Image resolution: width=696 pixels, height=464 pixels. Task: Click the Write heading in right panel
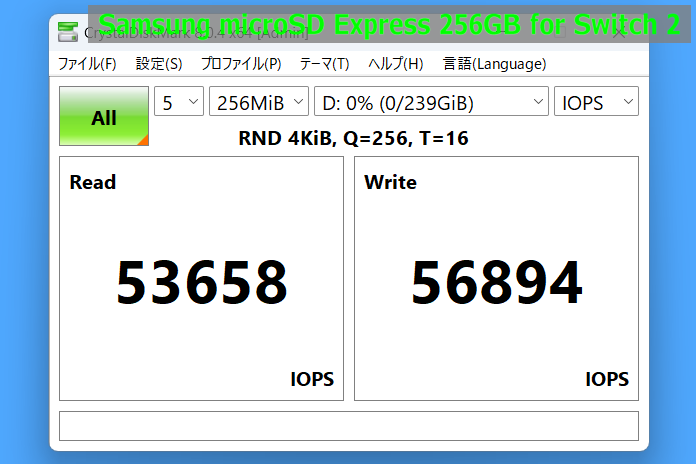coord(390,182)
